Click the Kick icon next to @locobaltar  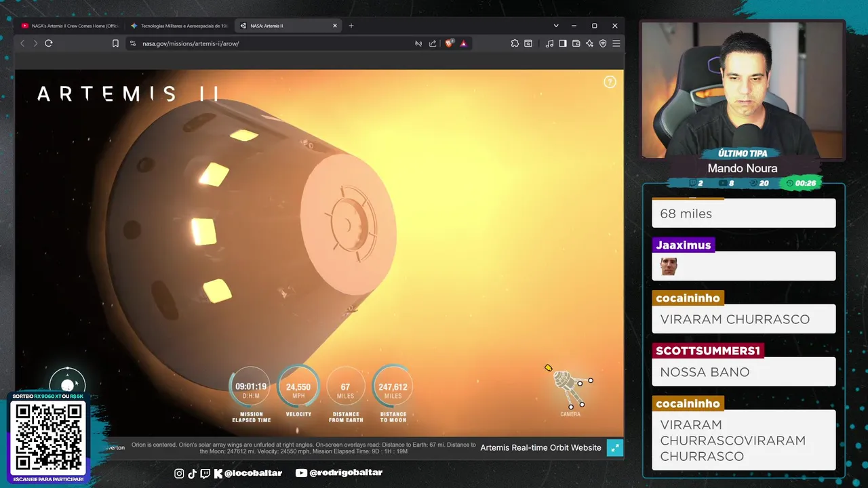[x=218, y=473]
